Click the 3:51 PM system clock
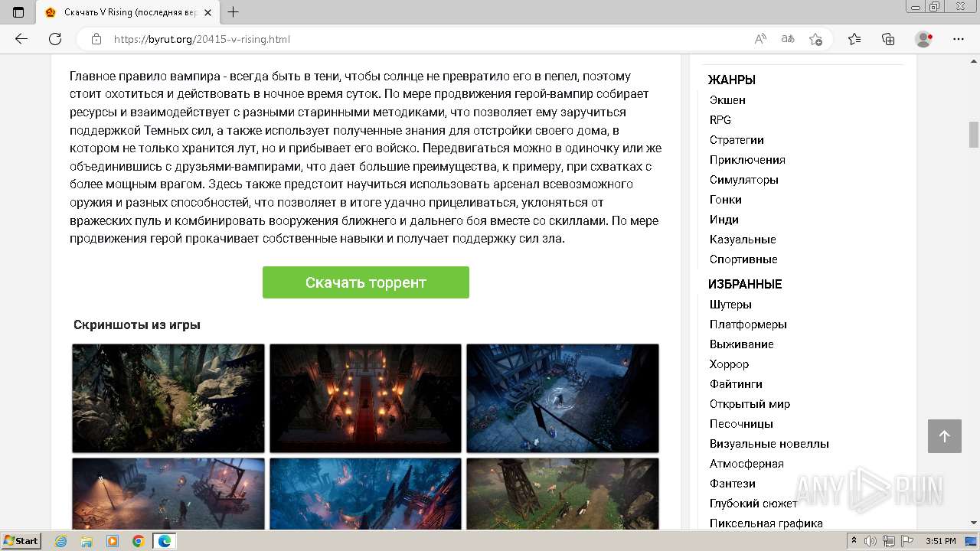Viewport: 980px width, 551px height. pyautogui.click(x=940, y=541)
